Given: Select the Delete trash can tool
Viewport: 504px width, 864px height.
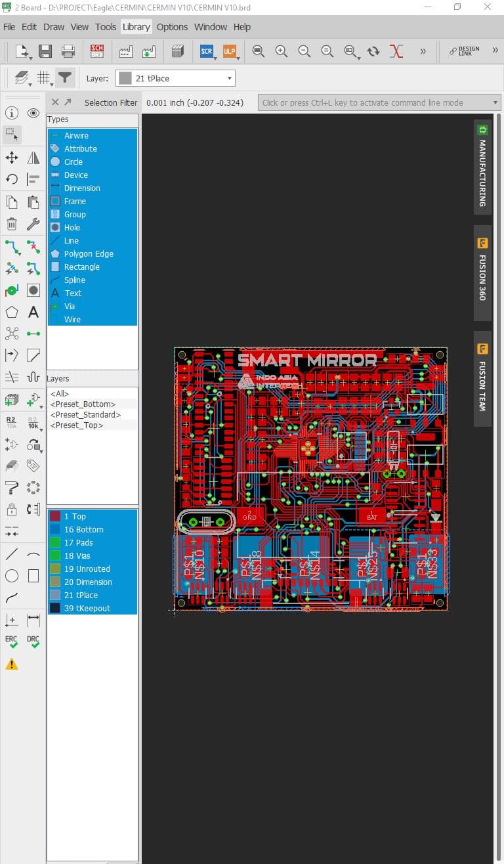Looking at the screenshot, I should pos(12,224).
